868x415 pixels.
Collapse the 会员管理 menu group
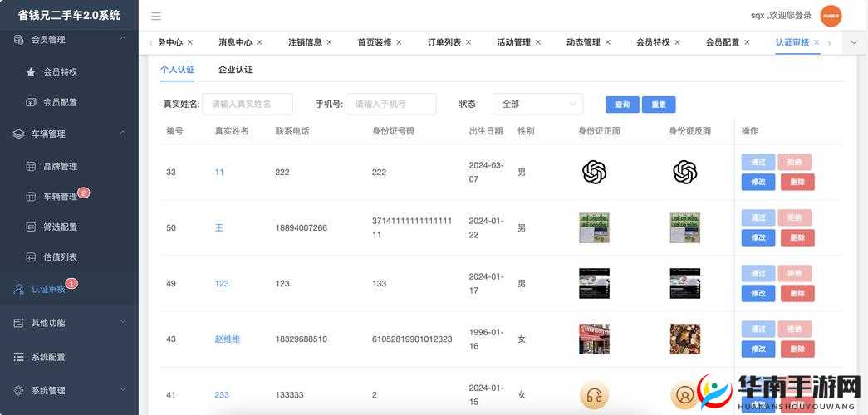click(123, 39)
